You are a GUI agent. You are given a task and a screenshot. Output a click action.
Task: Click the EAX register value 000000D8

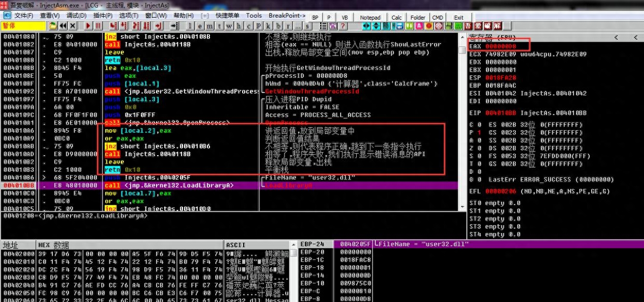pos(501,46)
